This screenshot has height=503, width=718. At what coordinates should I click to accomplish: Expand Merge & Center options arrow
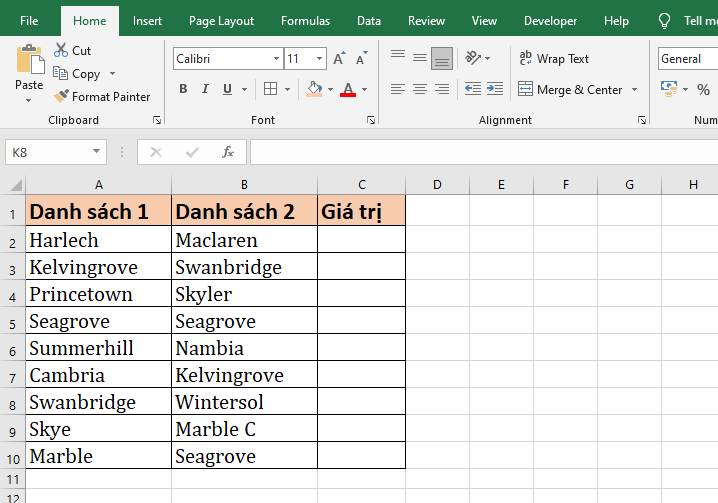(x=634, y=89)
